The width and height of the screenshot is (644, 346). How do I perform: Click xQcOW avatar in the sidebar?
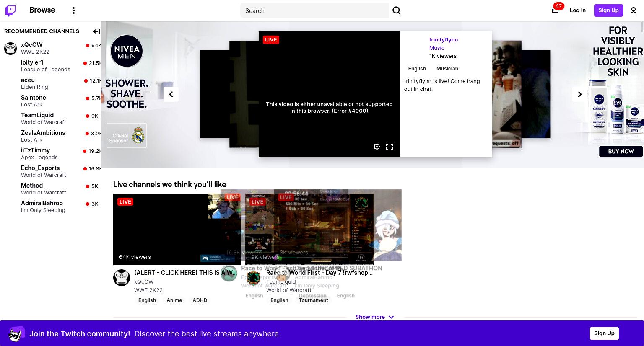click(10, 48)
